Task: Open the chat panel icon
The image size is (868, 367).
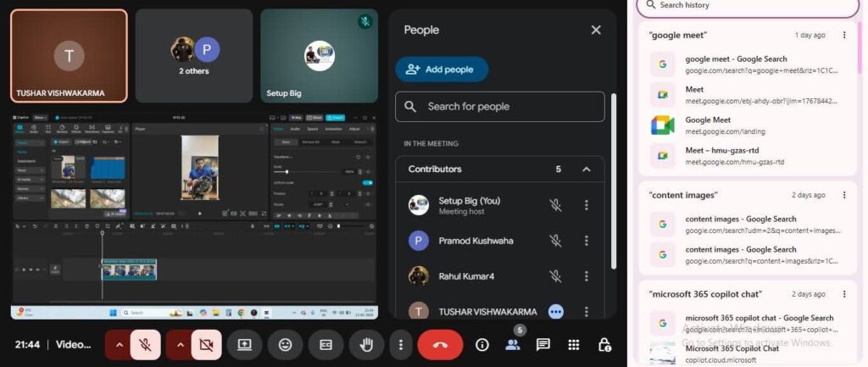Action: (543, 345)
